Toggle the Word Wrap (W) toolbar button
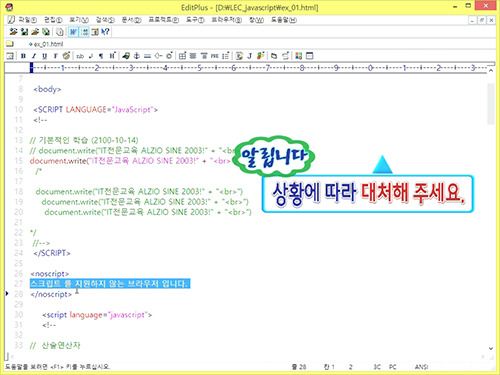 click(73, 32)
